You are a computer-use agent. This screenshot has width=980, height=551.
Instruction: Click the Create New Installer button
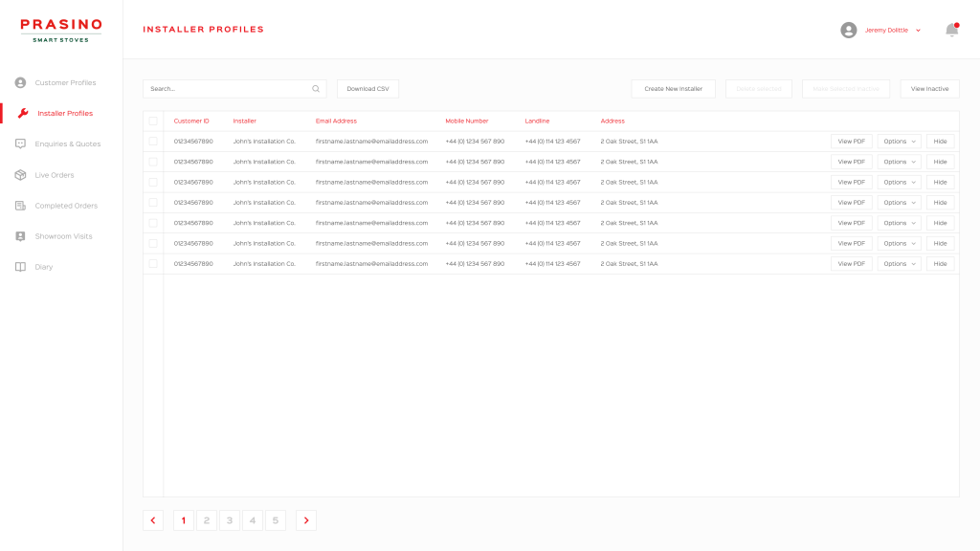[673, 88]
